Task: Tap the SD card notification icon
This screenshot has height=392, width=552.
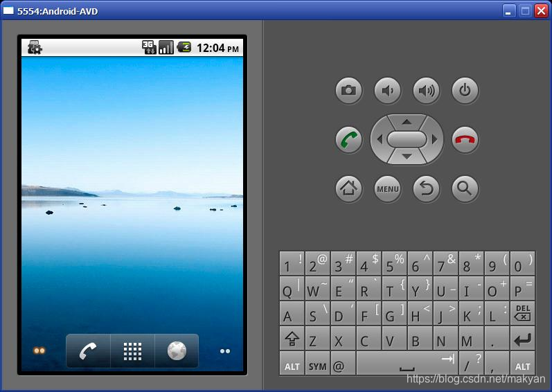Action: (x=35, y=48)
